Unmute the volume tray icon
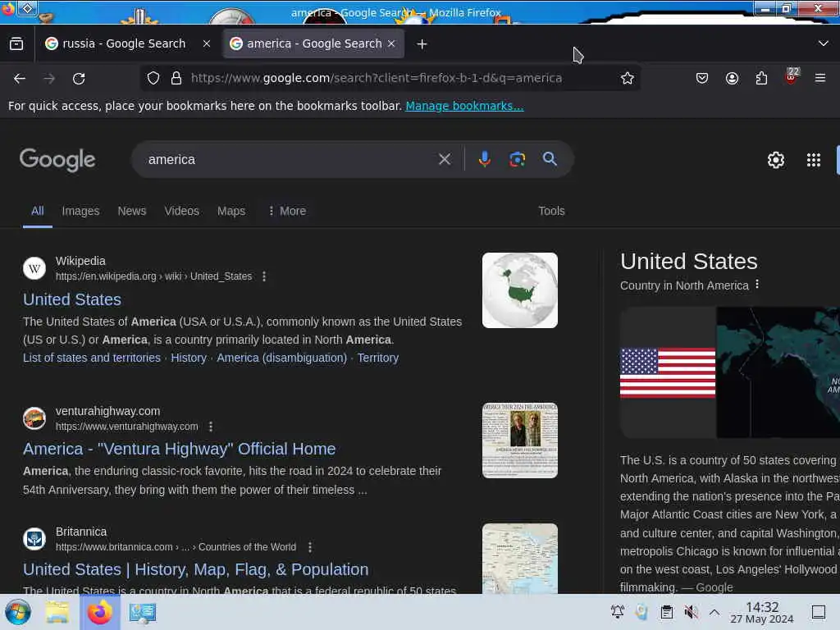The width and height of the screenshot is (840, 630). (x=691, y=612)
